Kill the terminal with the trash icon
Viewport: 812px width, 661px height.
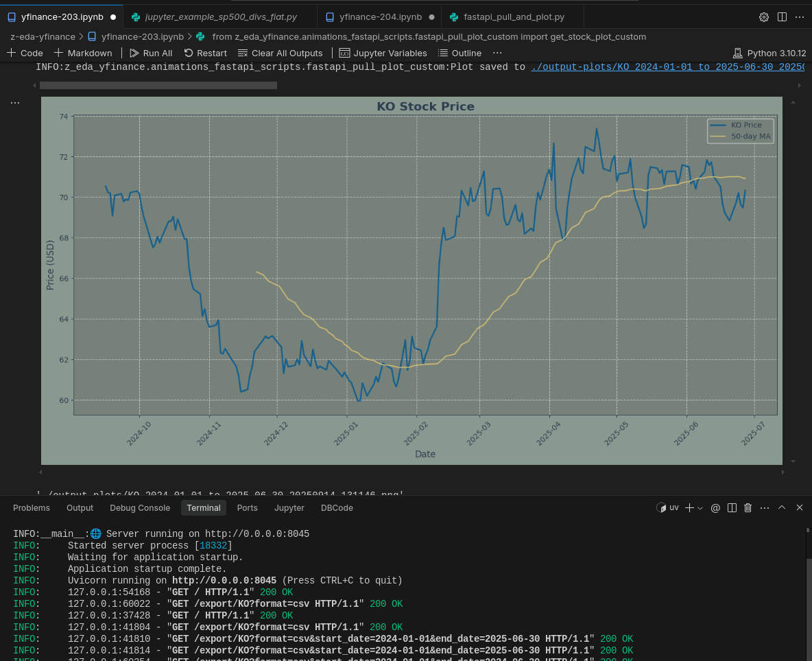tap(748, 508)
